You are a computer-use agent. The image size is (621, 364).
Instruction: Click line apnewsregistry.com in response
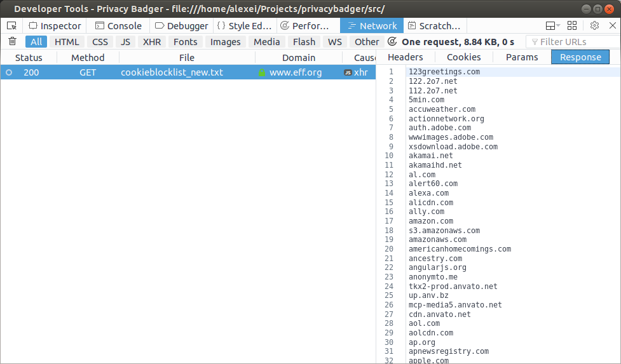pyautogui.click(x=449, y=352)
